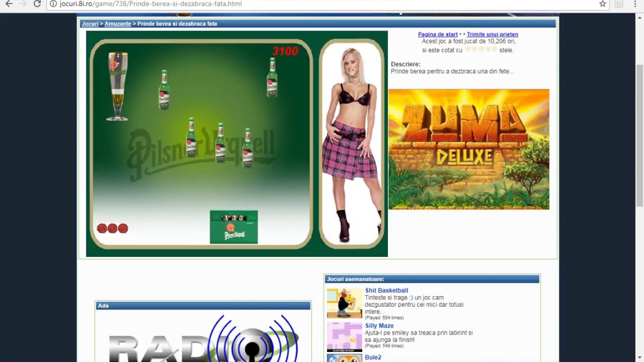644x362 pixels.
Task: Open the Bule2 game thumbnail
Action: [x=344, y=358]
